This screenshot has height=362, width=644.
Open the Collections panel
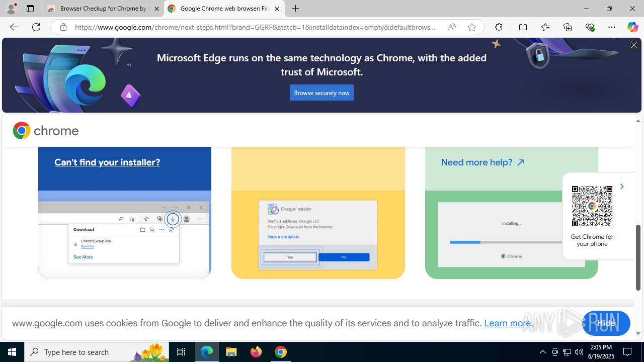[x=568, y=27]
